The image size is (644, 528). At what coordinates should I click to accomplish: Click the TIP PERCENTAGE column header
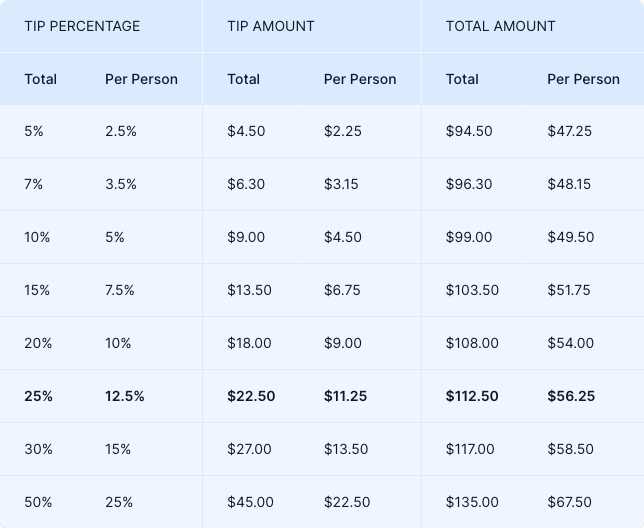(82, 26)
